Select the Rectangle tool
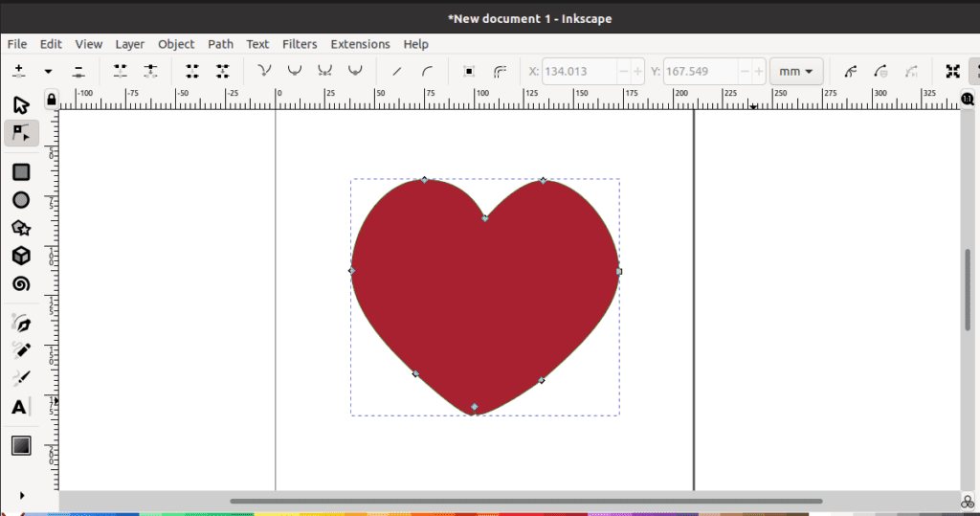Viewport: 980px width, 516px height. [21, 172]
